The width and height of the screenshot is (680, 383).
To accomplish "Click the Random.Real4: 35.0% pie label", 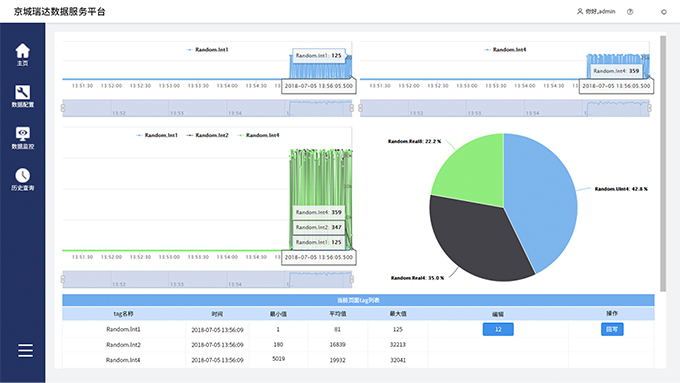I will pos(417,278).
